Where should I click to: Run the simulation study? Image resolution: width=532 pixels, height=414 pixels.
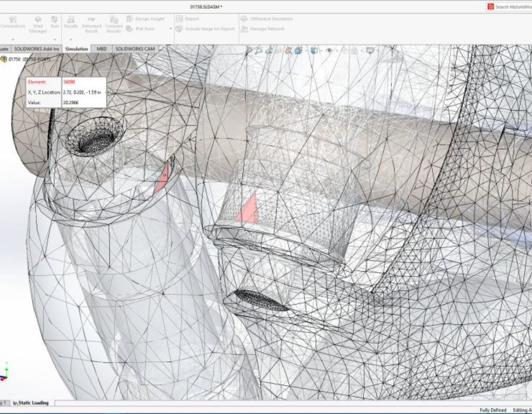point(55,22)
